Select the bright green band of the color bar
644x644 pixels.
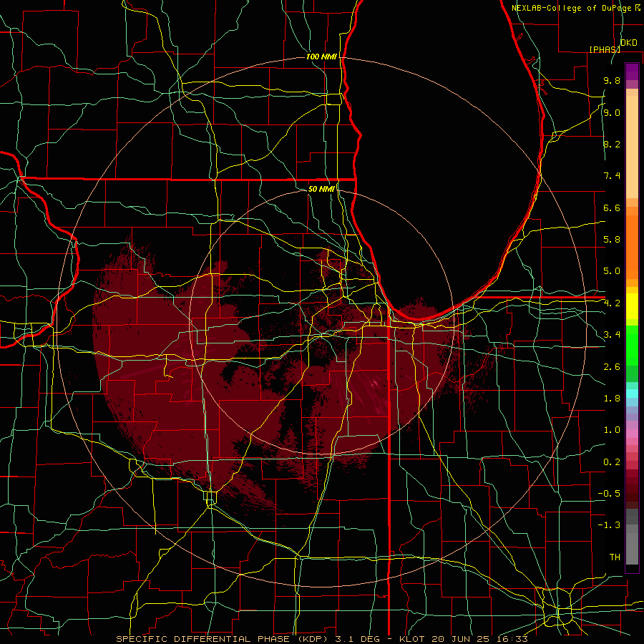(x=632, y=346)
